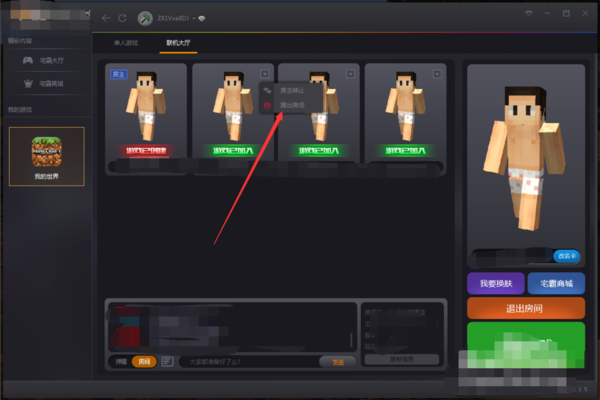Click the emoji icon beside chat input
The height and width of the screenshot is (400, 600).
pyautogui.click(x=168, y=361)
